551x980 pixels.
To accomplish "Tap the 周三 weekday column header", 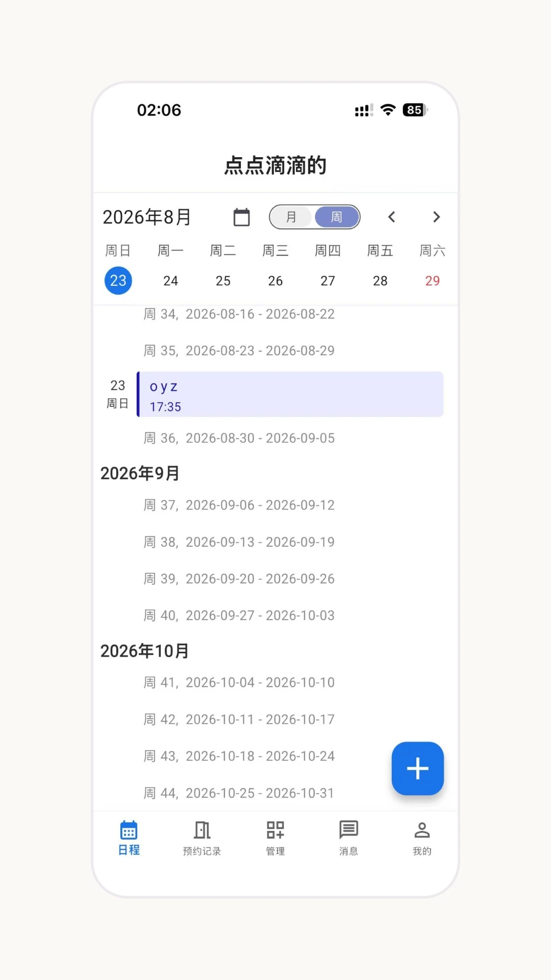I will pyautogui.click(x=275, y=251).
